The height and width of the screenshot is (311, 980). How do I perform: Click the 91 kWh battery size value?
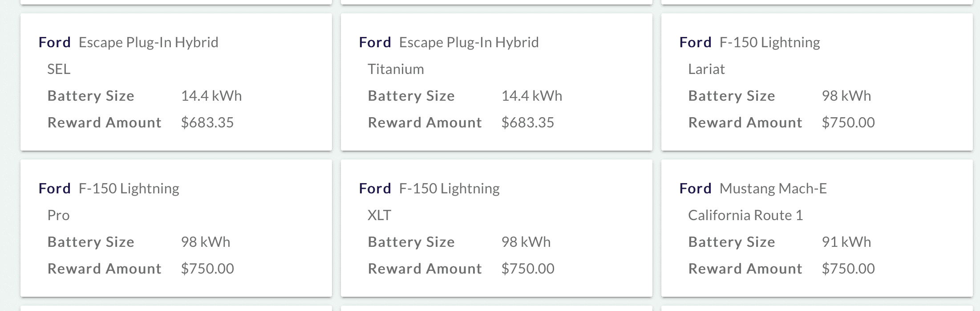(x=846, y=242)
